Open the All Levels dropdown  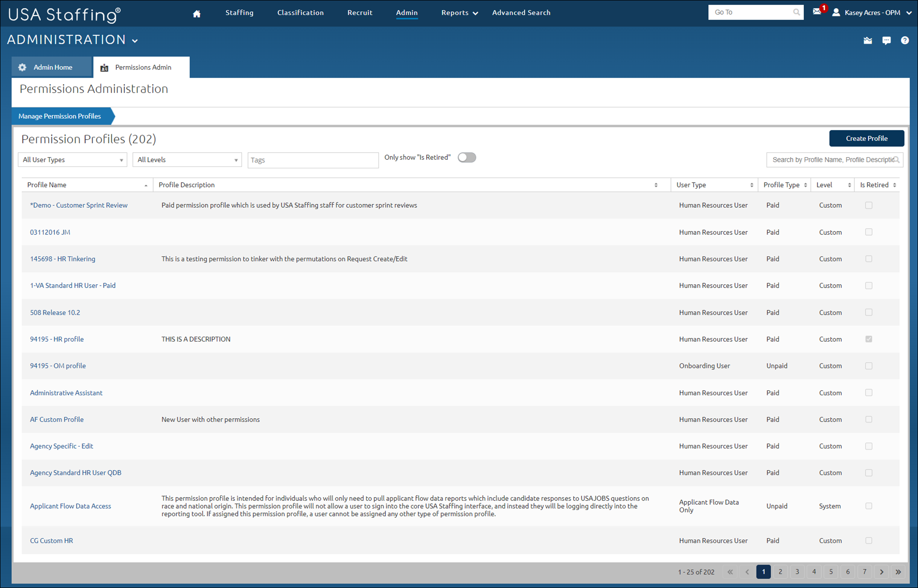pyautogui.click(x=187, y=160)
